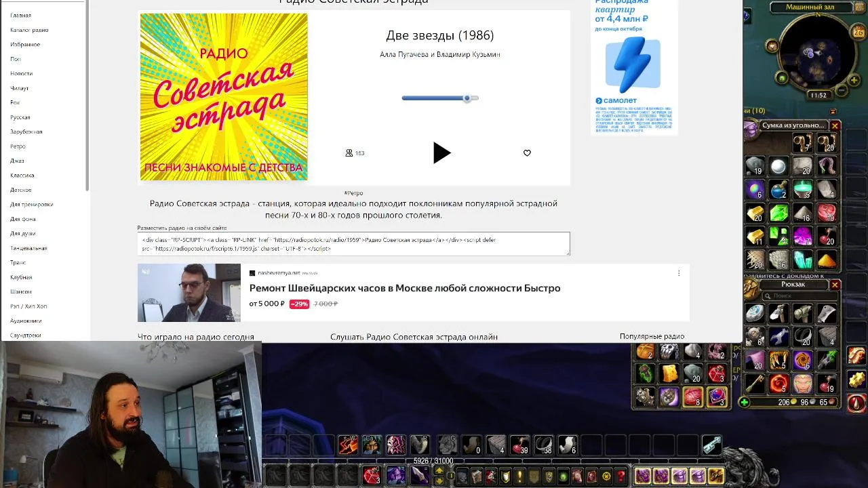
Task: Open the red question mark help micro button
Action: click(x=622, y=475)
